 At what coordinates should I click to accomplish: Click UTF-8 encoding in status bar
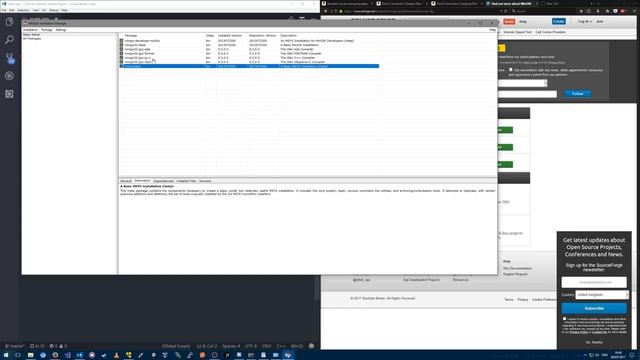[251, 346]
